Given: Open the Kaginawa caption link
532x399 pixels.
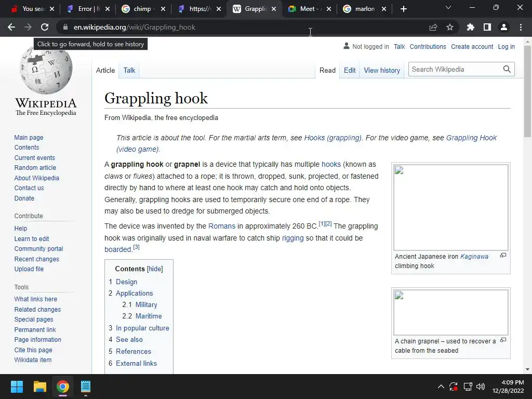Looking at the screenshot, I should 474,257.
